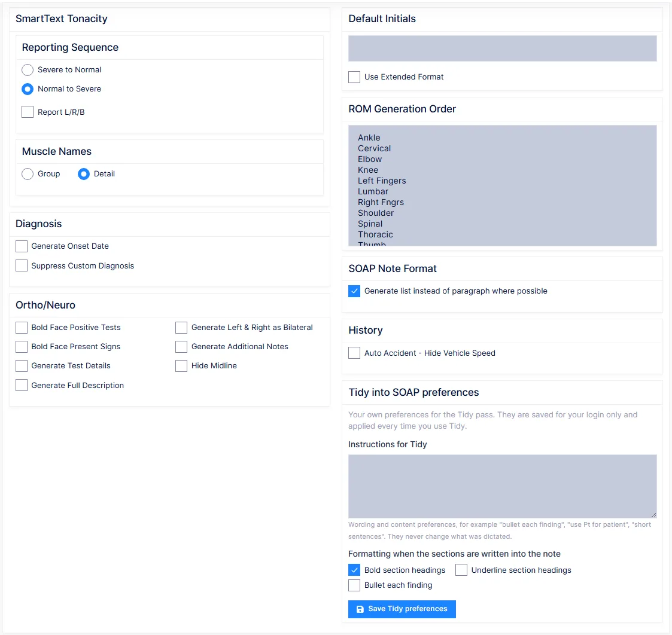Choose Detail muscle names option
Viewport: 672px width, 635px height.
pyautogui.click(x=84, y=174)
